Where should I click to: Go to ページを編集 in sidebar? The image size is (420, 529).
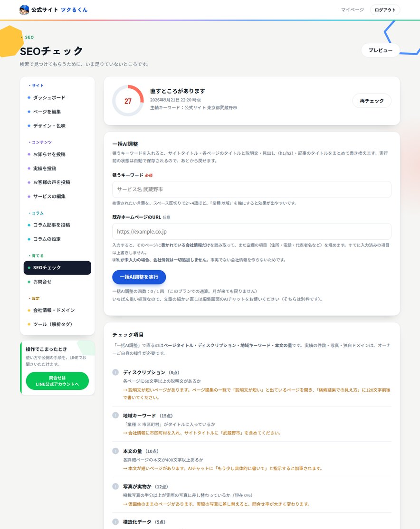click(x=57, y=112)
